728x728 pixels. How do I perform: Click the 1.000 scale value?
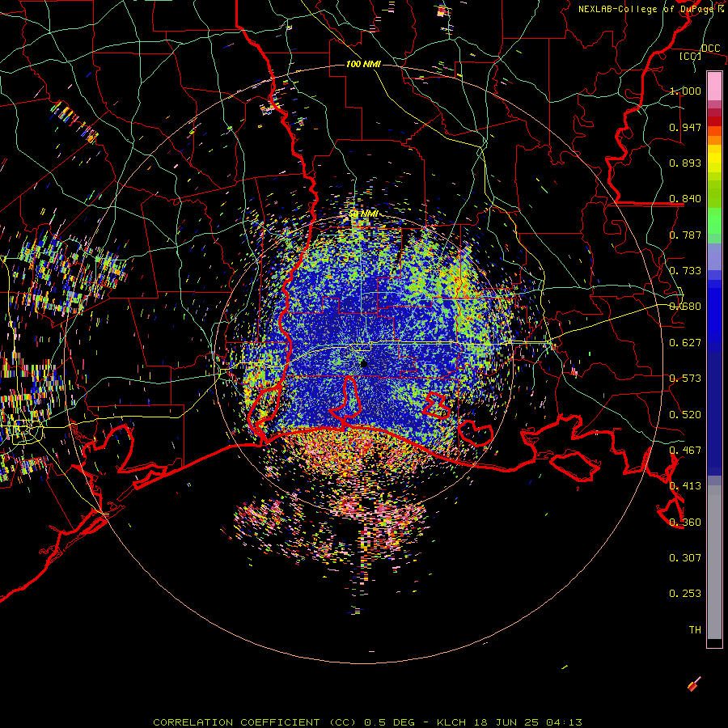[x=685, y=91]
